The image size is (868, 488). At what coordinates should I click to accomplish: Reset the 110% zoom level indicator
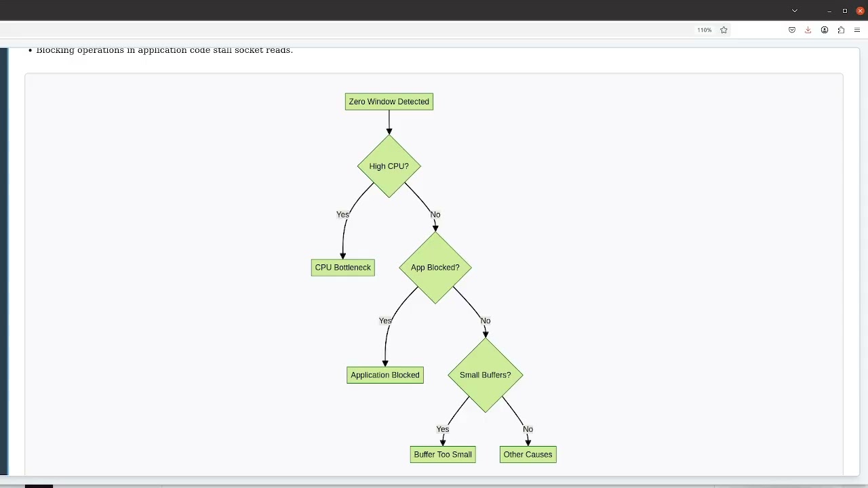click(x=705, y=30)
